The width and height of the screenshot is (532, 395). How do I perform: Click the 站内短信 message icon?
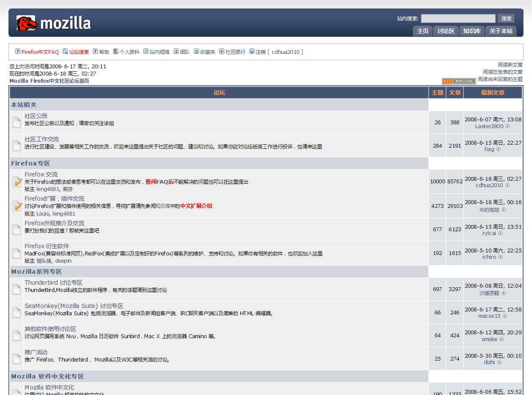point(146,51)
